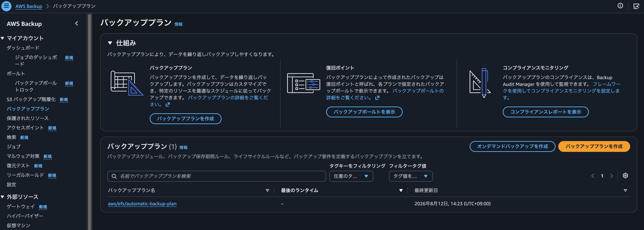The image size is (644, 230).
Task: Click the sidebar vertical scrollbar
Action: 89,122
